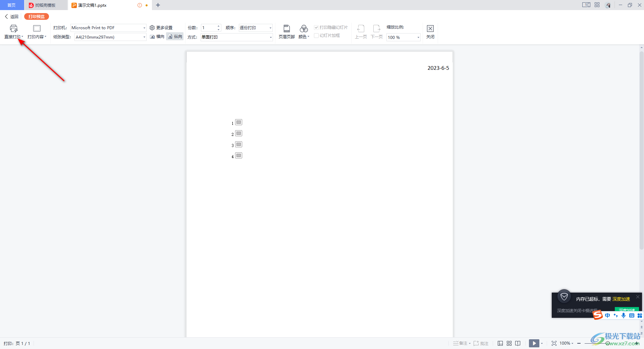Open 页眉页脚 header and footer settings
This screenshot has height=349, width=644.
tap(287, 32)
